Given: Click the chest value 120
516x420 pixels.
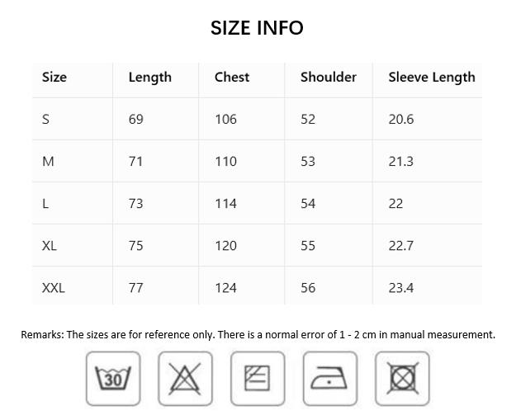Looking at the screenshot, I should point(225,245).
